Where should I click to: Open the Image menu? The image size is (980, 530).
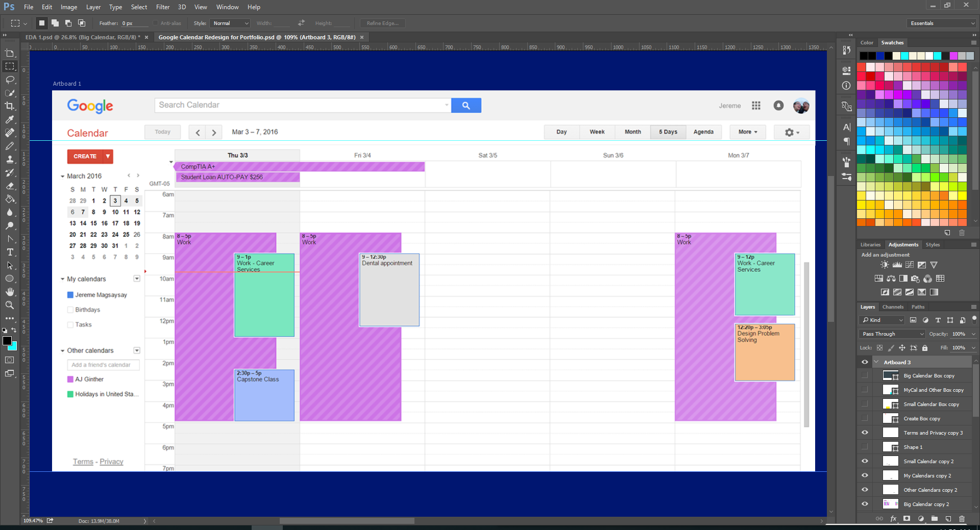tap(69, 7)
